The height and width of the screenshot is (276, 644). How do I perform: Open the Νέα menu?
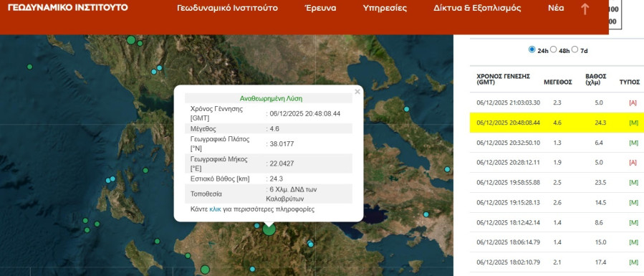click(556, 8)
